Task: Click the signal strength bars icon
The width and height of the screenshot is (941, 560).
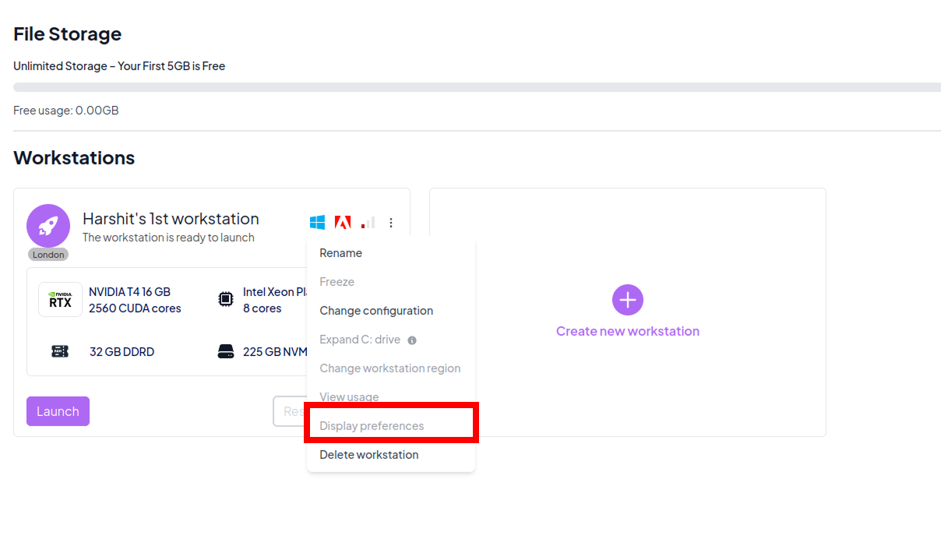Action: (368, 223)
